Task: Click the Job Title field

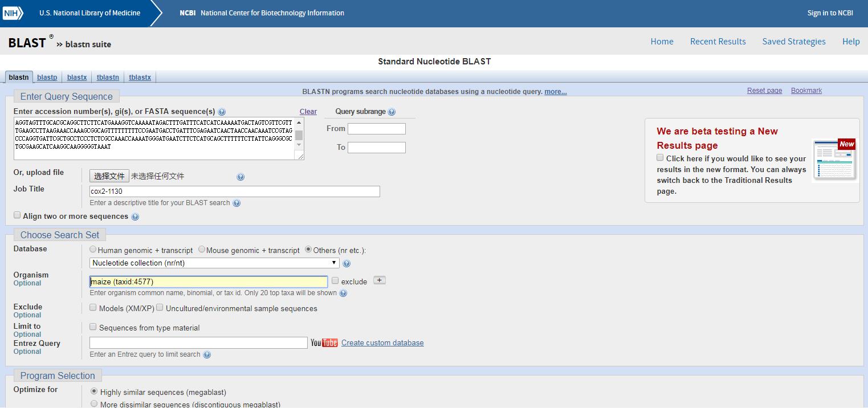Action: click(x=235, y=191)
